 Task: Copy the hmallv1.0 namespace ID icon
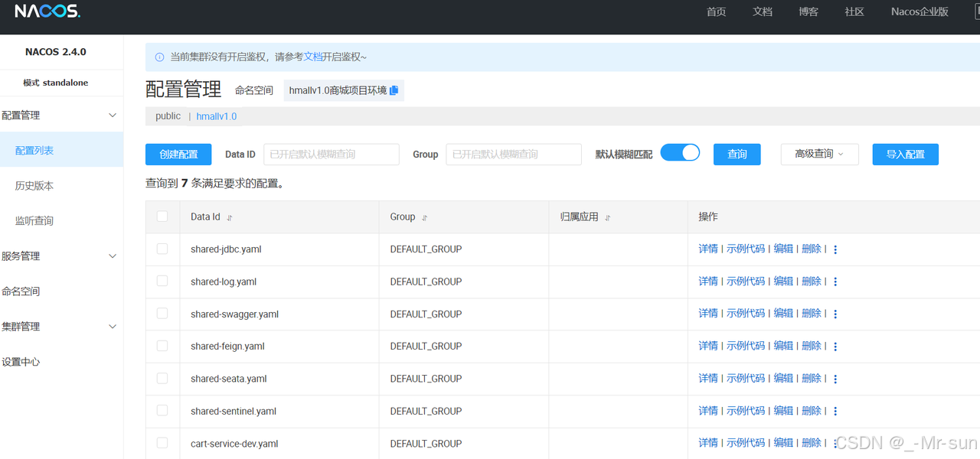tap(394, 90)
